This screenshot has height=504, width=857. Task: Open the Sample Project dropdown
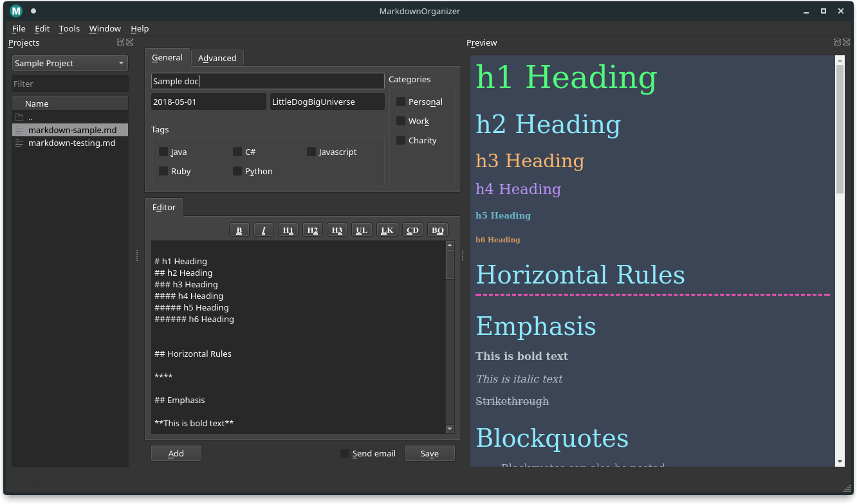[x=69, y=62]
